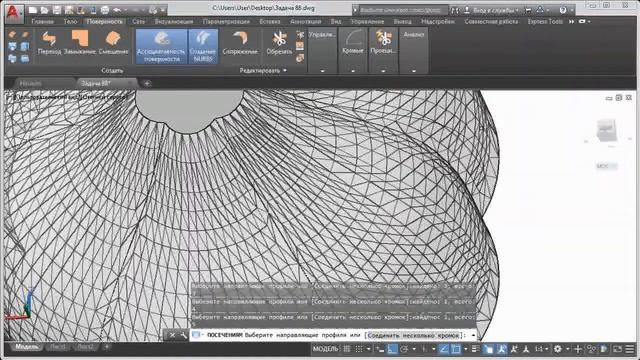Click the Save icon in the quick access toolbar
Image resolution: width=640 pixels, height=360 pixels.
pos(57,10)
